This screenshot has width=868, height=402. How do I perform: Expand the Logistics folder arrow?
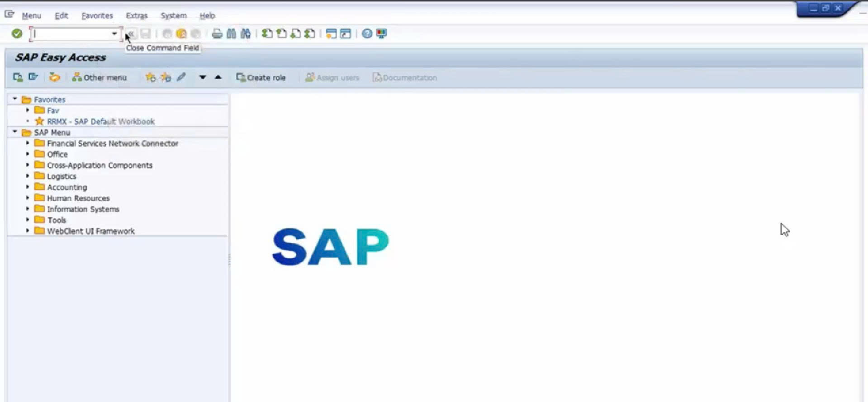tap(28, 175)
